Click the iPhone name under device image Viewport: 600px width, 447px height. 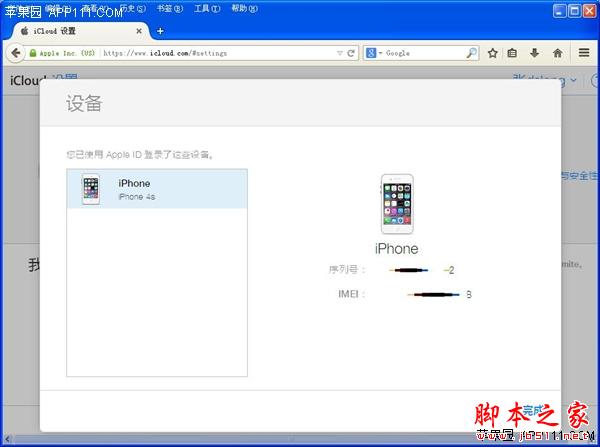pos(396,249)
